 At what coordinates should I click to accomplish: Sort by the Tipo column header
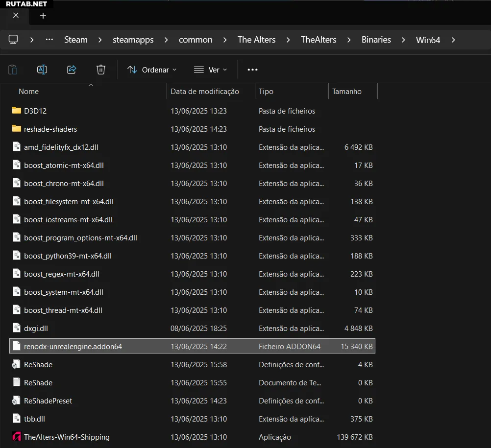[x=266, y=92]
